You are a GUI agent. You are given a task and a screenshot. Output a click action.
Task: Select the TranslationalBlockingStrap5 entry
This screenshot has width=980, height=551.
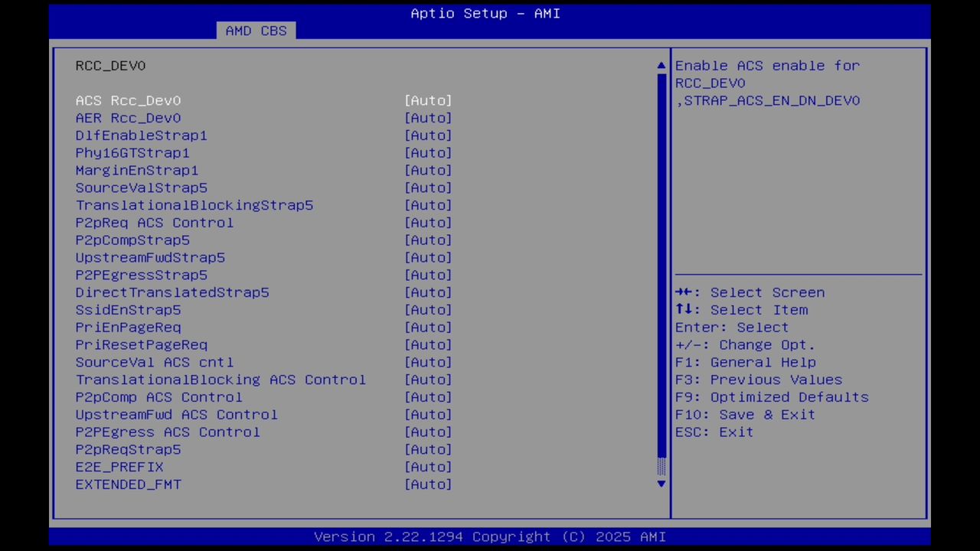pyautogui.click(x=194, y=205)
